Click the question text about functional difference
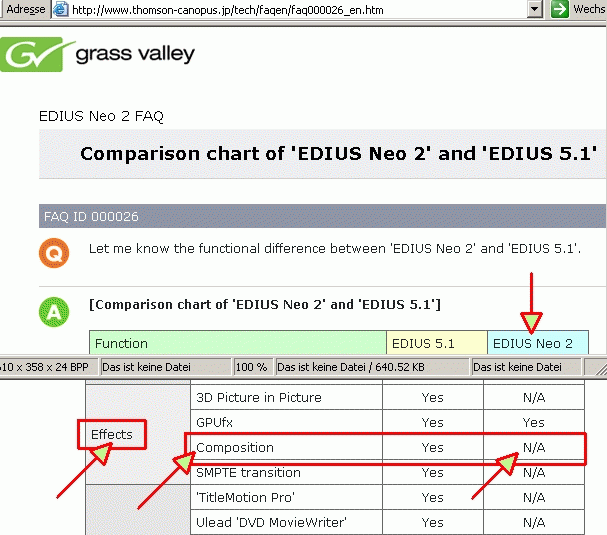The image size is (607, 535). click(x=335, y=249)
